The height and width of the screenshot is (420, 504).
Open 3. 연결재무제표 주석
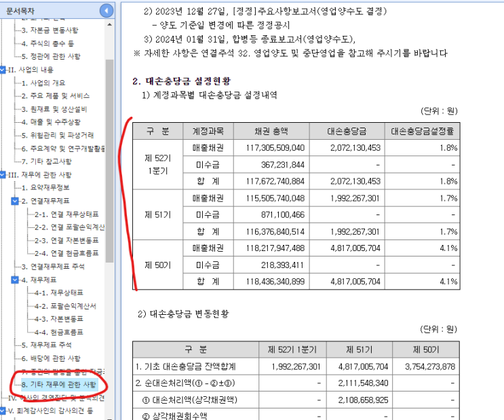(53, 267)
